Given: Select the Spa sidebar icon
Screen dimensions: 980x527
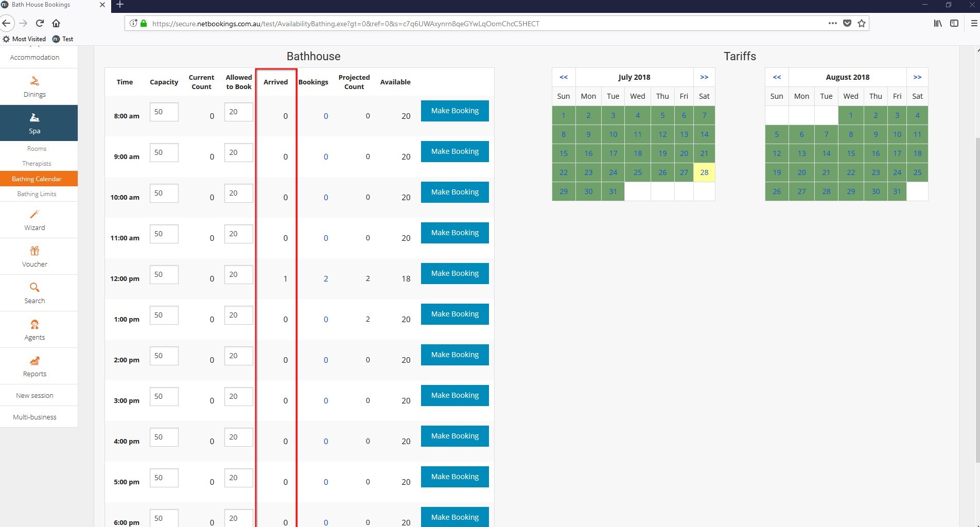Looking at the screenshot, I should pyautogui.click(x=34, y=118).
